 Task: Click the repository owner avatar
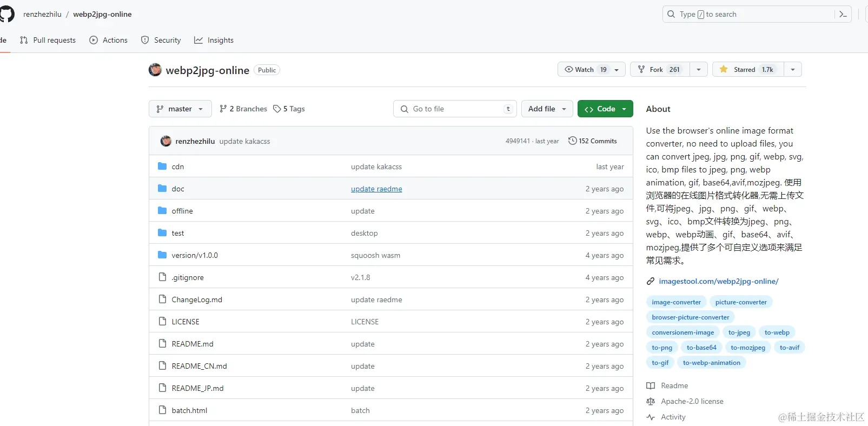tap(155, 70)
